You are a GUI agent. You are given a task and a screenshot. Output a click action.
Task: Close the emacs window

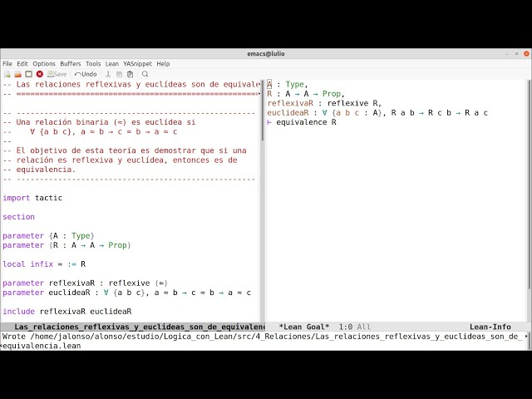pos(526,53)
